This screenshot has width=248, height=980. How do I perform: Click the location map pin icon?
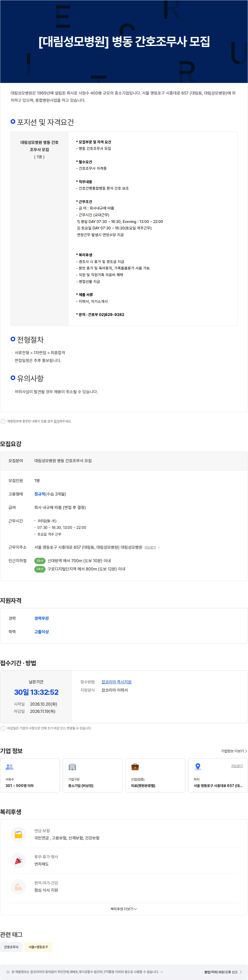(198, 767)
